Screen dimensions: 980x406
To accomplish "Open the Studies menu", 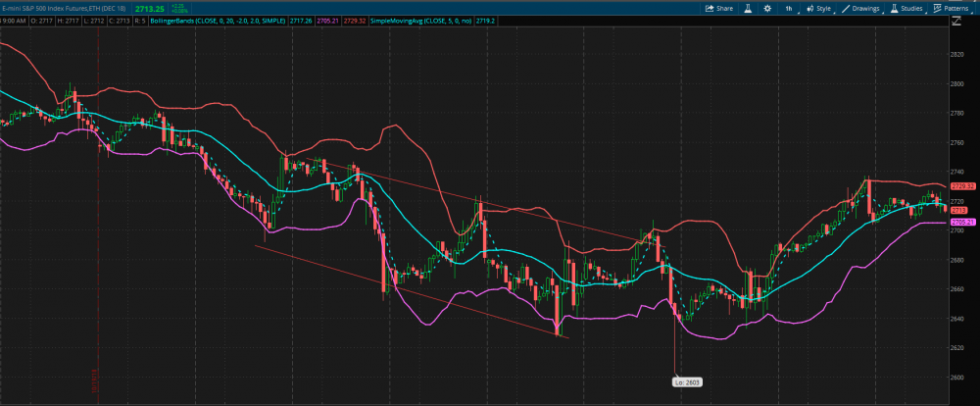I will coord(910,8).
